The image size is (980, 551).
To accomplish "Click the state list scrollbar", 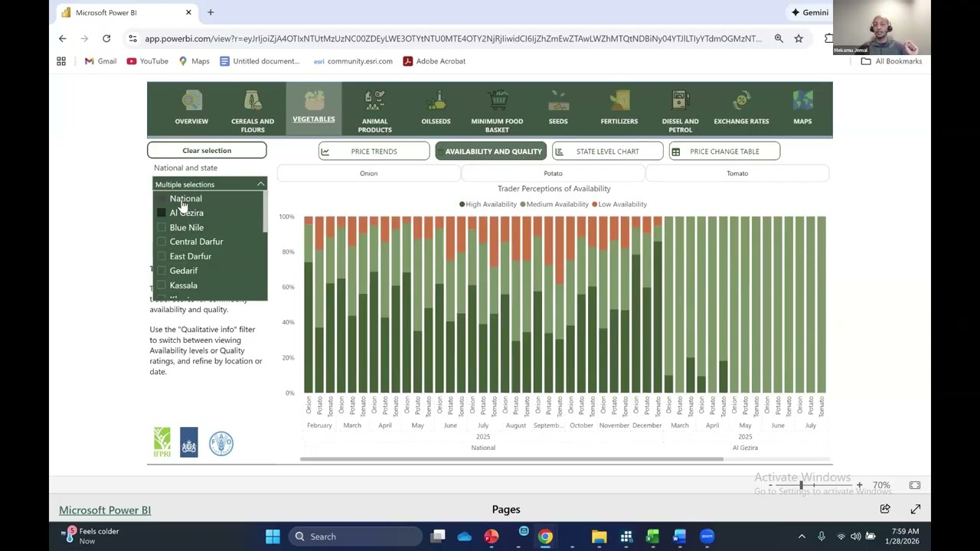I will (x=265, y=212).
